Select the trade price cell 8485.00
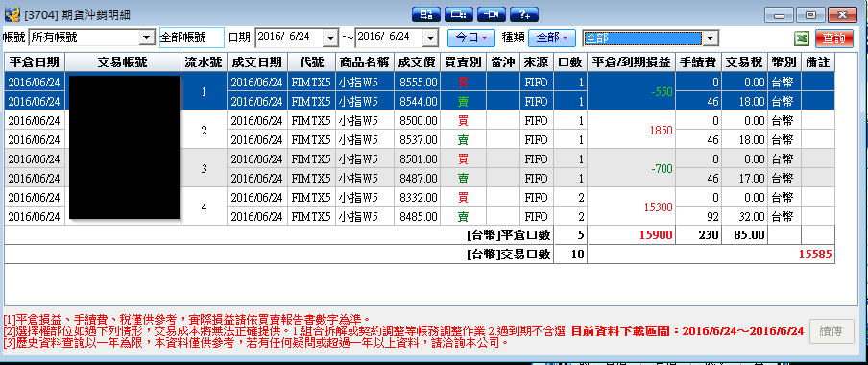This screenshot has width=868, height=365. (417, 216)
